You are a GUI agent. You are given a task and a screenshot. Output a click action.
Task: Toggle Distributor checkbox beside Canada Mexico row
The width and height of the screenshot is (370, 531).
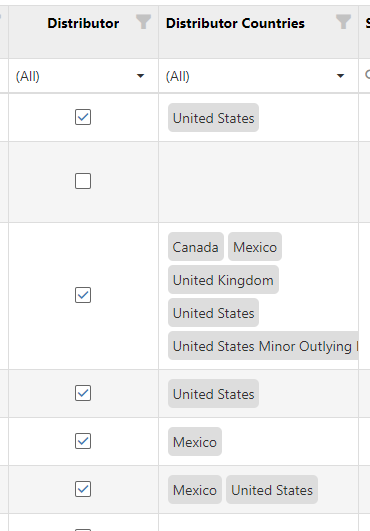(83, 295)
